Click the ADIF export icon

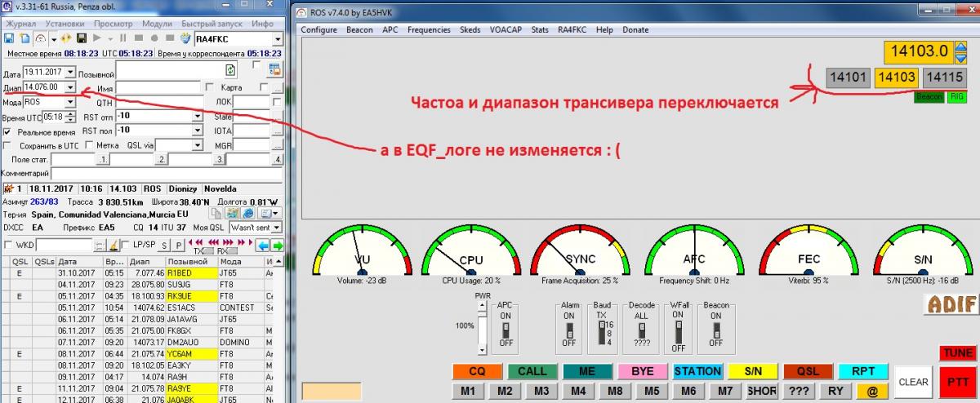(951, 304)
